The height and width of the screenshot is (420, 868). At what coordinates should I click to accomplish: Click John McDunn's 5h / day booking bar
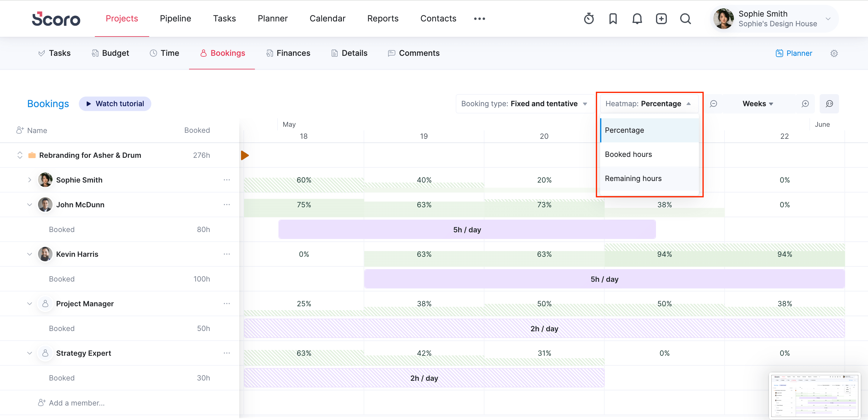click(467, 230)
